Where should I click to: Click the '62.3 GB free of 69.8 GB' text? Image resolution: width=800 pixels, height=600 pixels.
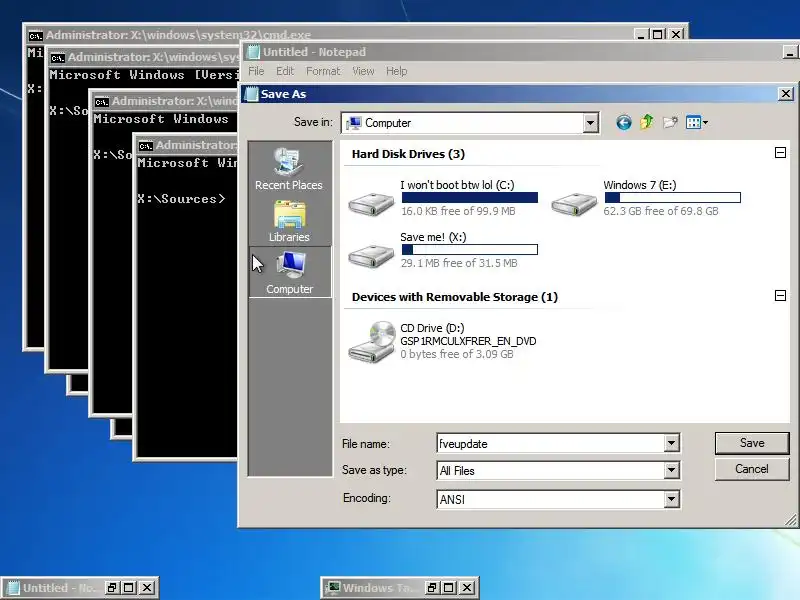(661, 211)
